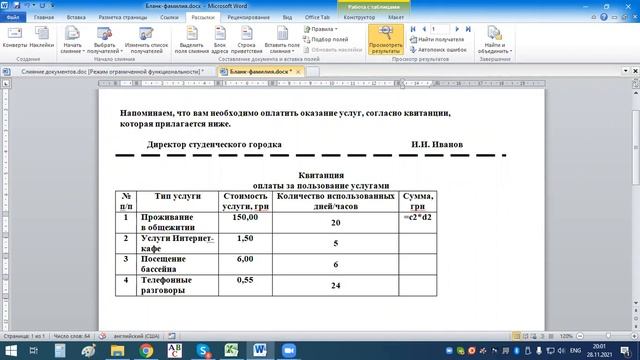Open Вставить поле слияния dropdown
The height and width of the screenshot is (360, 640).
pyautogui.click(x=282, y=40)
